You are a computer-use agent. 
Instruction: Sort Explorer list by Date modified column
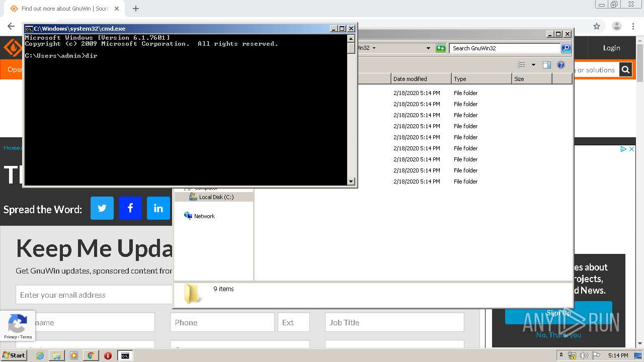click(x=421, y=79)
